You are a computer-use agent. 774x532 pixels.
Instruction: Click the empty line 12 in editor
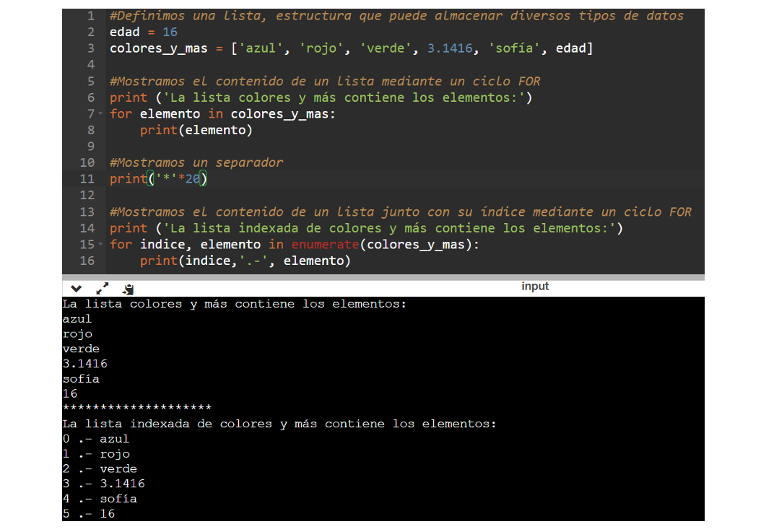click(361, 196)
